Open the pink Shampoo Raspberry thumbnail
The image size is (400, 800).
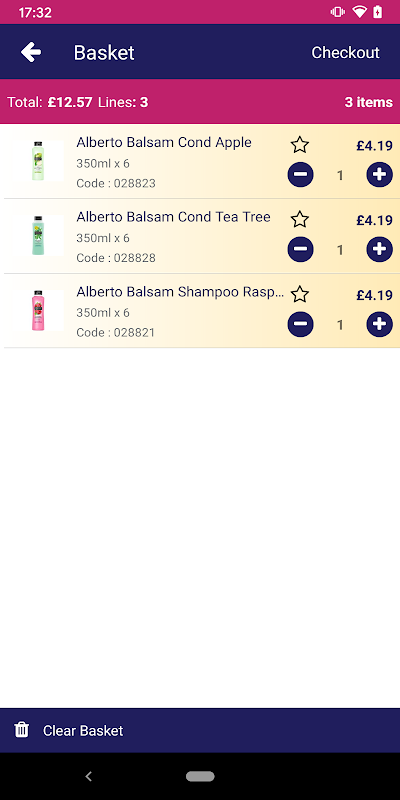click(39, 310)
